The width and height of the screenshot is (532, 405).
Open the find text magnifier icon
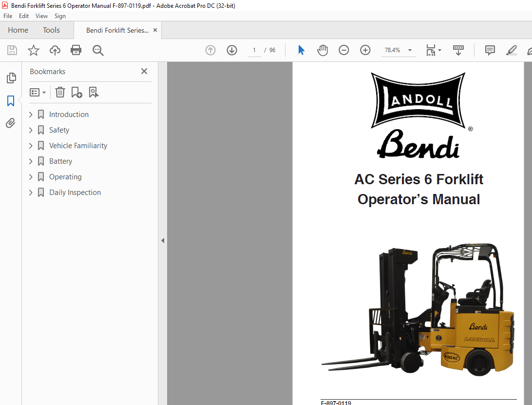[98, 50]
